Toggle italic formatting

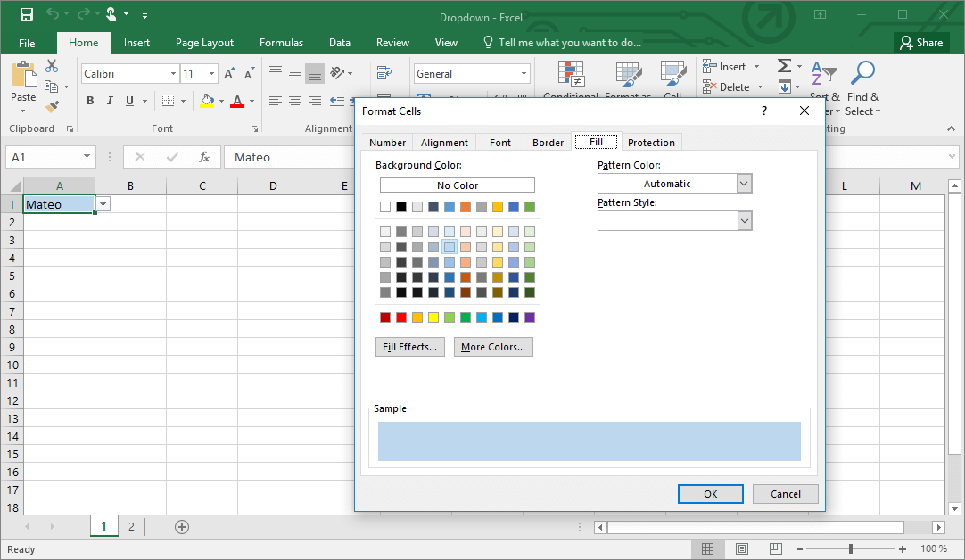coord(109,101)
